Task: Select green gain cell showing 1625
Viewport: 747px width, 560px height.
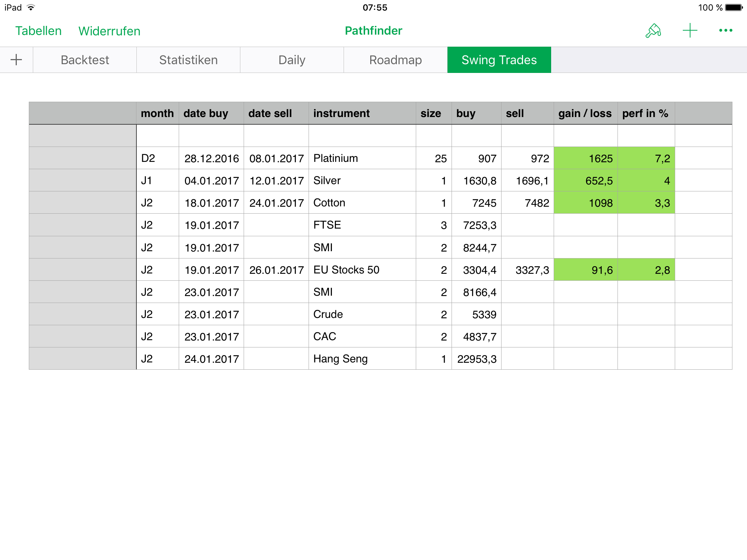Action: pos(585,158)
